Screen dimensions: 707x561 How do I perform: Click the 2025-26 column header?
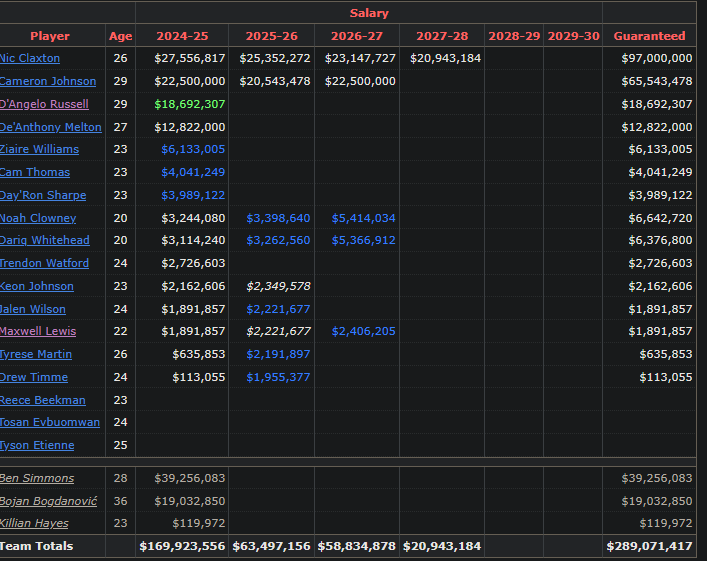pyautogui.click(x=271, y=36)
